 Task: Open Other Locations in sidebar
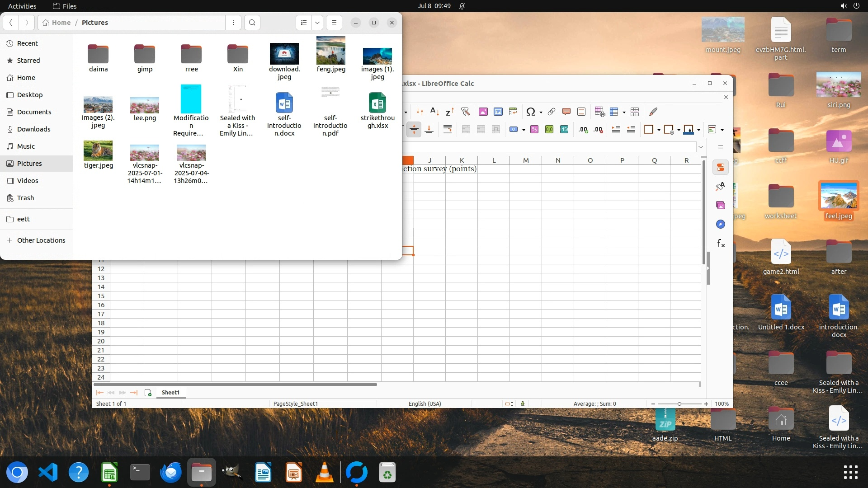point(41,240)
